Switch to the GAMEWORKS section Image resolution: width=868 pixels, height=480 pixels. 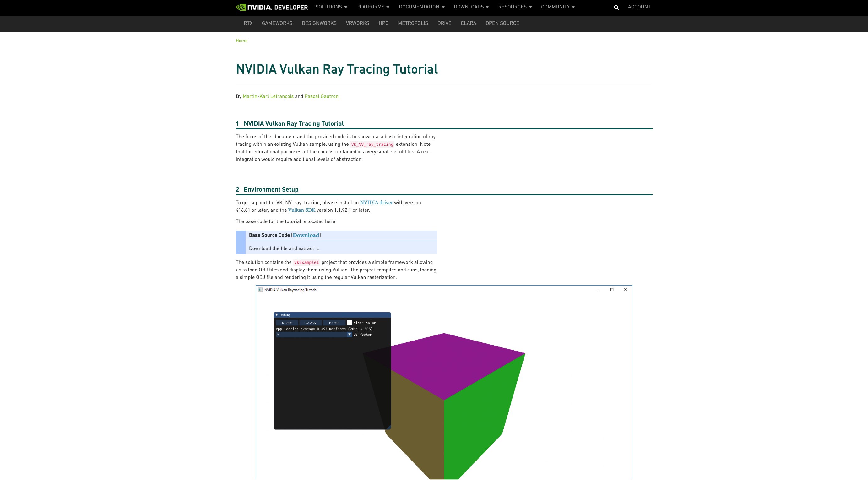pyautogui.click(x=277, y=23)
